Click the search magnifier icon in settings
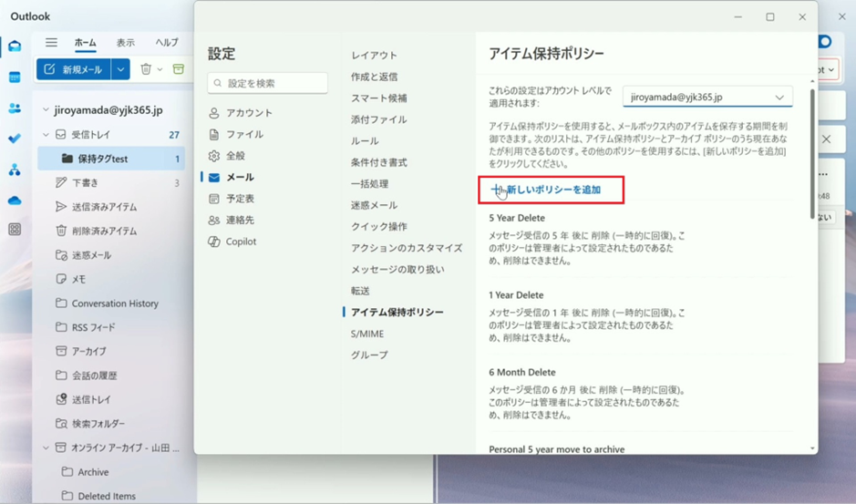Viewport: 856px width, 504px height. click(x=218, y=83)
